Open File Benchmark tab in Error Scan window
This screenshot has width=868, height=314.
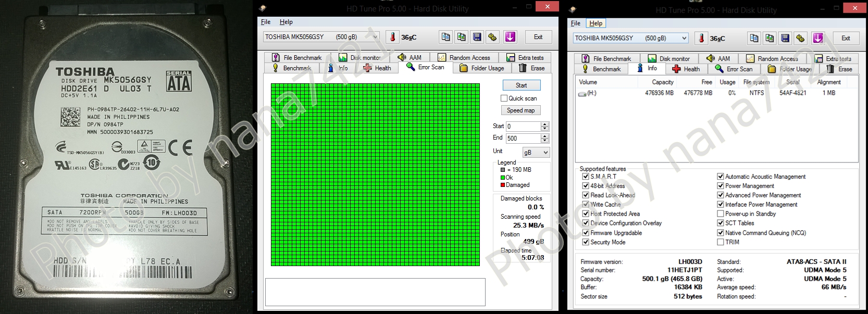[x=296, y=57]
